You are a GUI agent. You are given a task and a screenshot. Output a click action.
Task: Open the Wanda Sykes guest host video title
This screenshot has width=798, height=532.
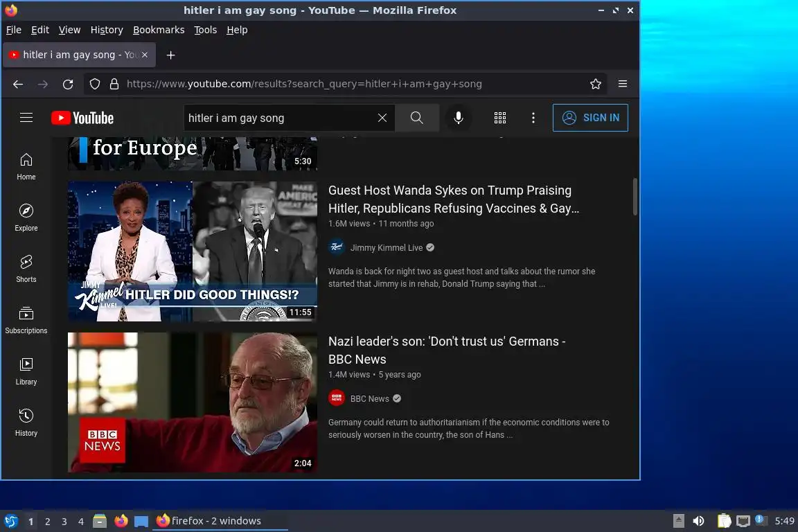click(454, 199)
